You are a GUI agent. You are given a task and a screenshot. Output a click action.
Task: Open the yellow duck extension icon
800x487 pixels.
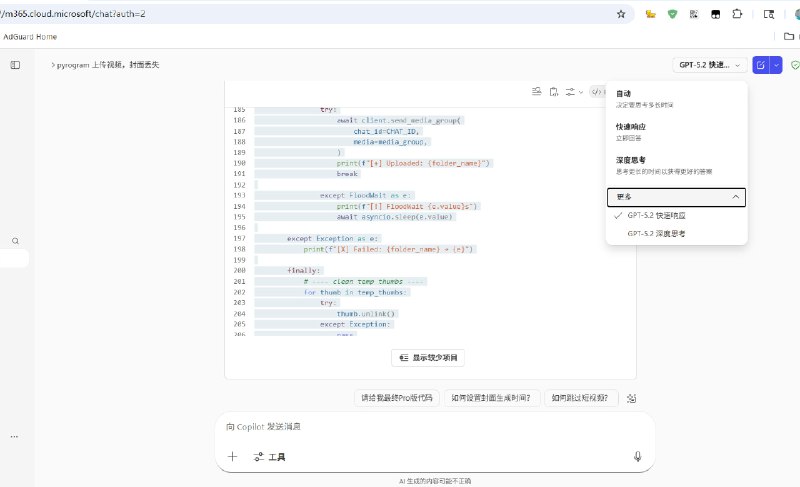pos(651,14)
